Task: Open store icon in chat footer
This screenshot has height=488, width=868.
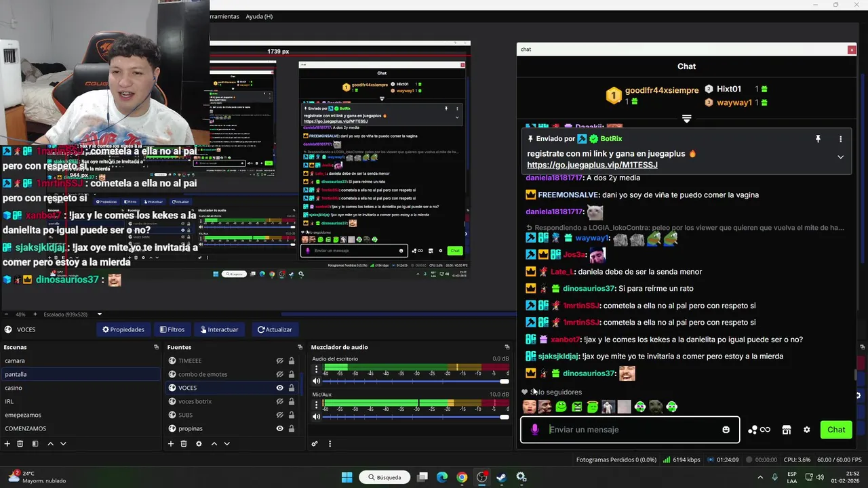Action: coord(787,430)
